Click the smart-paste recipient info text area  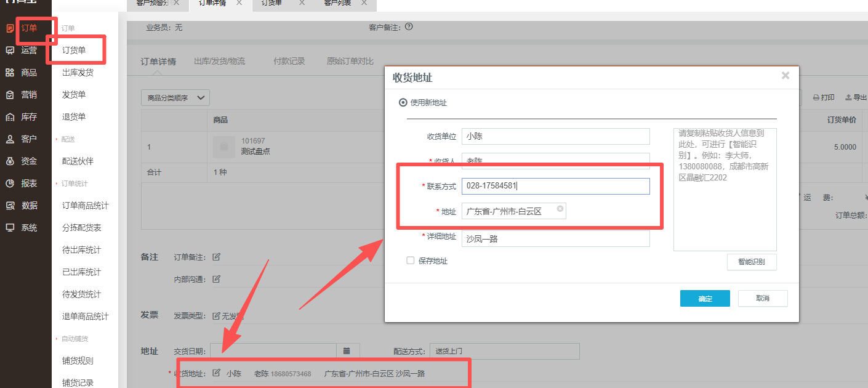coord(725,190)
